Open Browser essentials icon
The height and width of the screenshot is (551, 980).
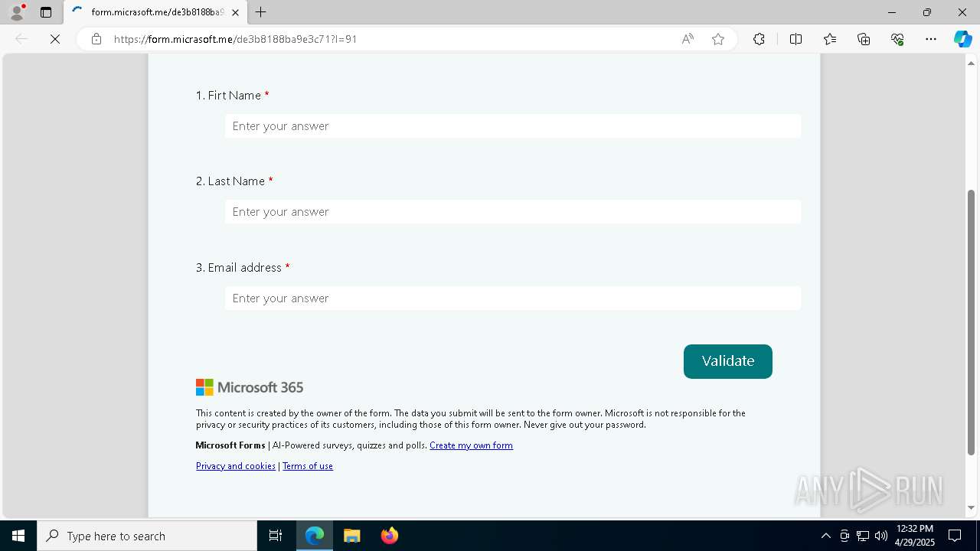[897, 39]
